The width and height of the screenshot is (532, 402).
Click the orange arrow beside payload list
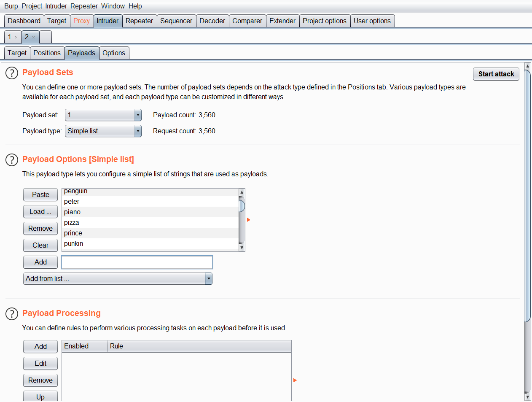(249, 220)
